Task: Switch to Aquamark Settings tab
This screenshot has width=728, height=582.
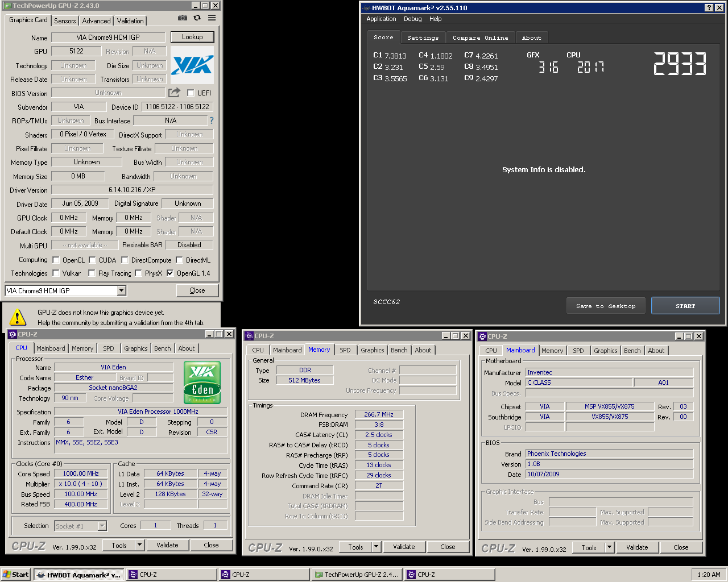Action: click(x=423, y=38)
